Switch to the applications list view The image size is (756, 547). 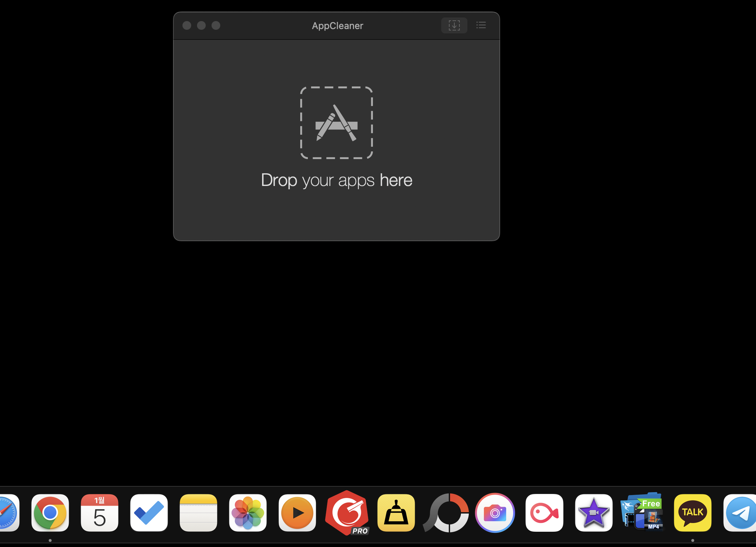[481, 25]
